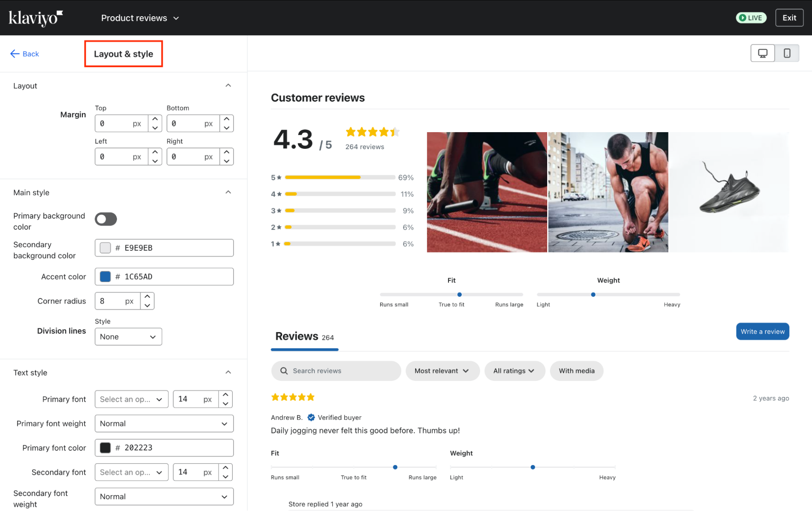Screen dimensions: 812x511
Task: Click the Write a review button
Action: point(762,331)
